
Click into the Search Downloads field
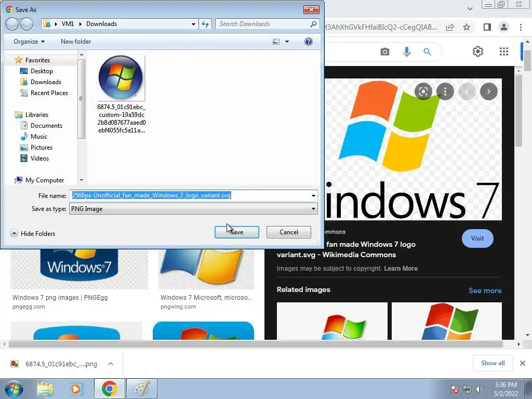click(x=262, y=24)
